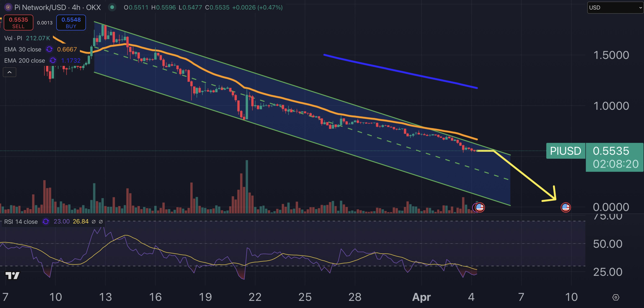This screenshot has width=644, height=308.
Task: Open chart settings hexagon gear icon
Action: [x=615, y=297]
